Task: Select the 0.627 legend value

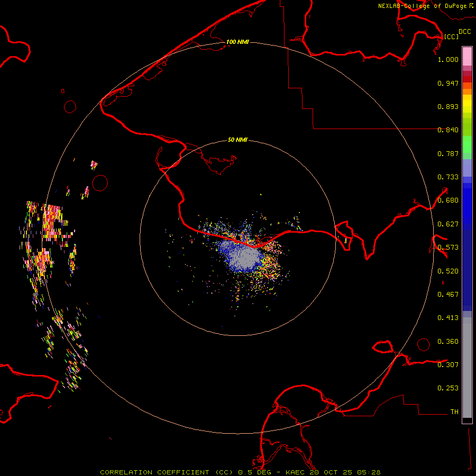Action: [448, 224]
